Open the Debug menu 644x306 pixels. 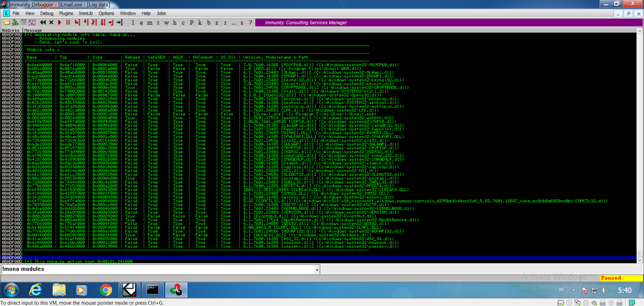click(47, 13)
